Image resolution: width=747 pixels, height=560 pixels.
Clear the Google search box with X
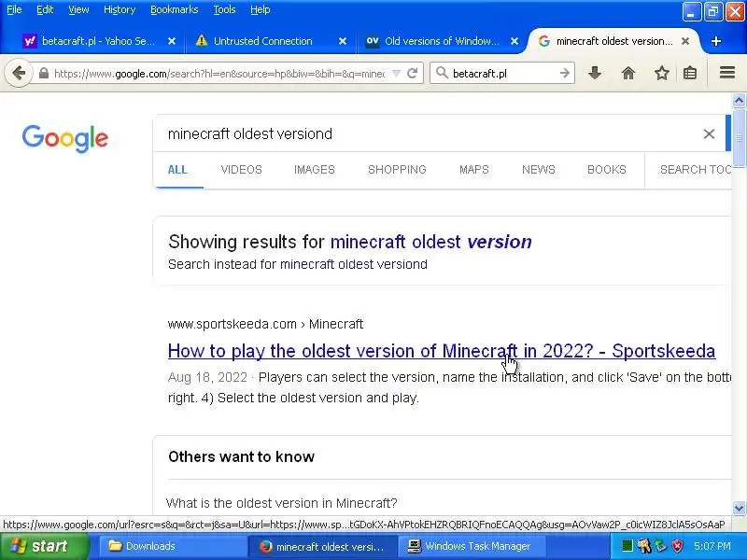(x=709, y=133)
